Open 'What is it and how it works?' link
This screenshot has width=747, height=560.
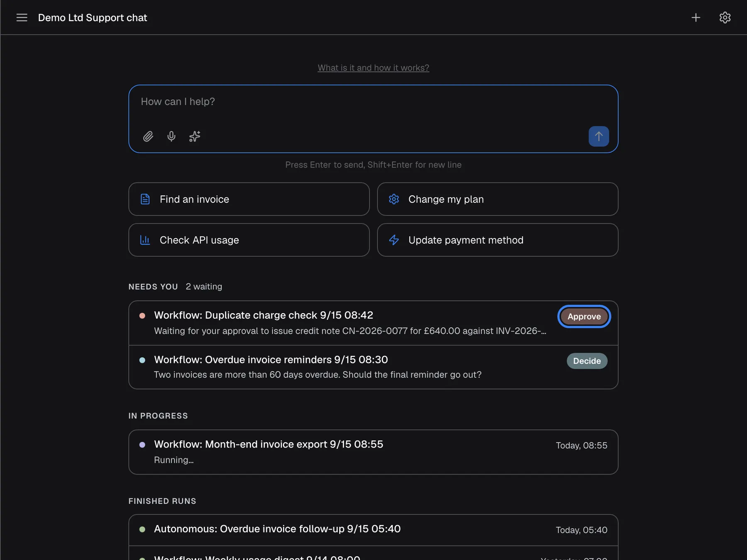coord(373,68)
